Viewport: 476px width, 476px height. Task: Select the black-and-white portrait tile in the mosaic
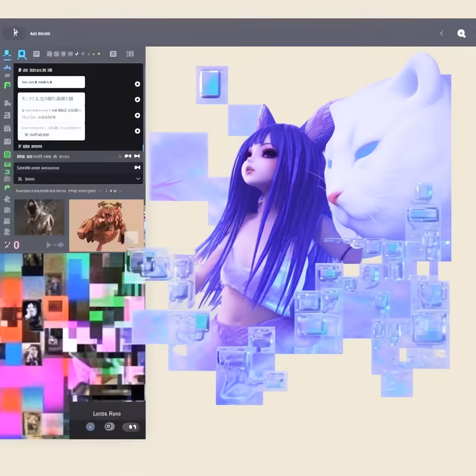(x=32, y=315)
